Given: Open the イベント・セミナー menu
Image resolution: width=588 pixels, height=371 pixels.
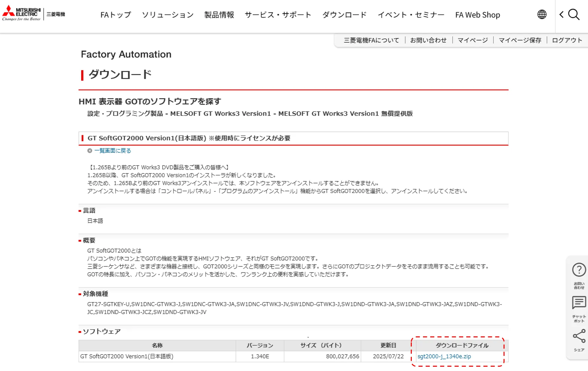Looking at the screenshot, I should coord(411,15).
